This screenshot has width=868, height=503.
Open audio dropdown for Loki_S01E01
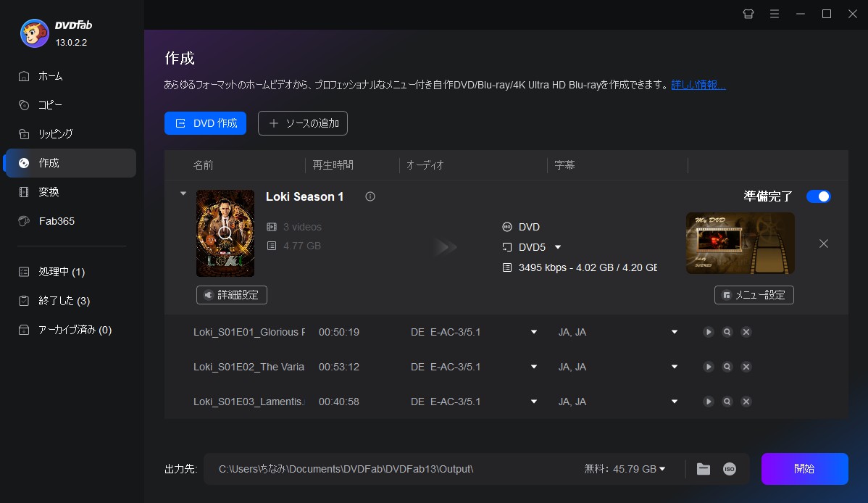[534, 332]
